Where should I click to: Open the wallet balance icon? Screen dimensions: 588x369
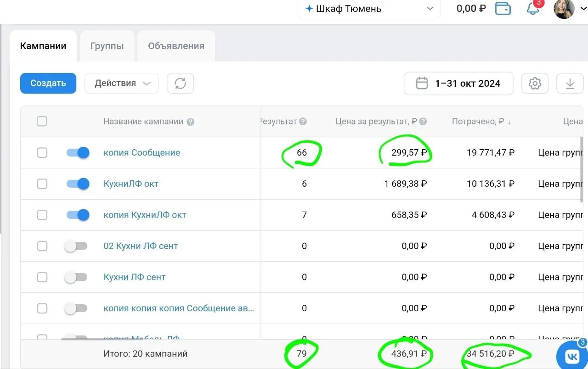coord(503,9)
